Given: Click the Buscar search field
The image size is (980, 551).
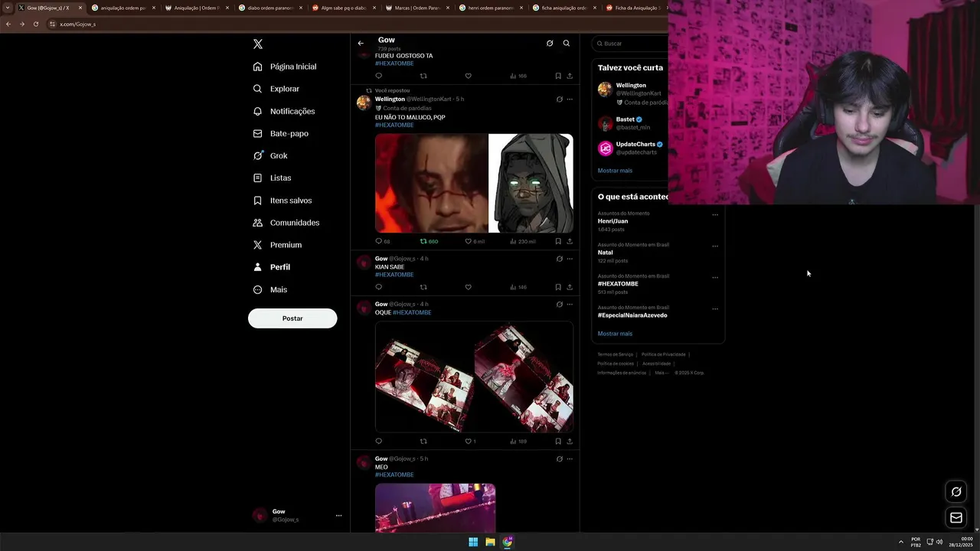Looking at the screenshot, I should 631,44.
